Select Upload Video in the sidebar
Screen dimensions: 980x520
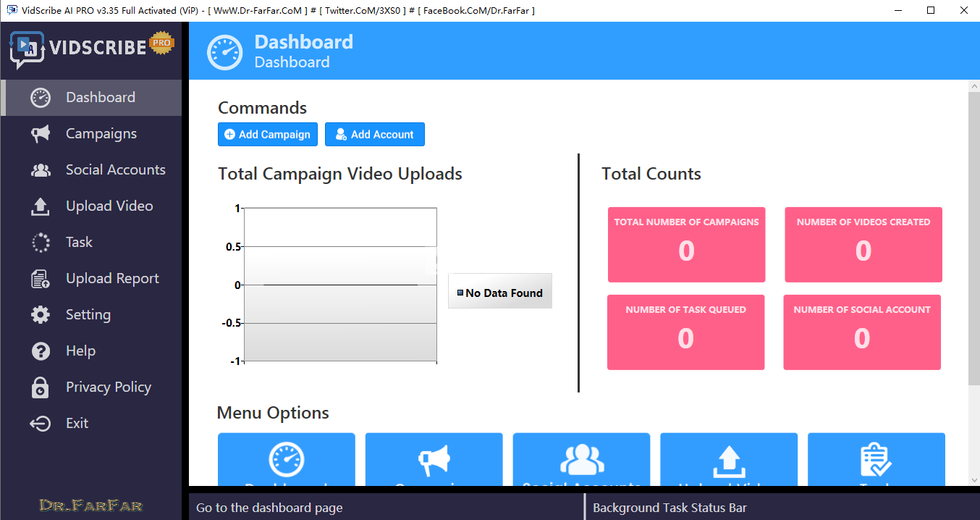click(x=91, y=206)
